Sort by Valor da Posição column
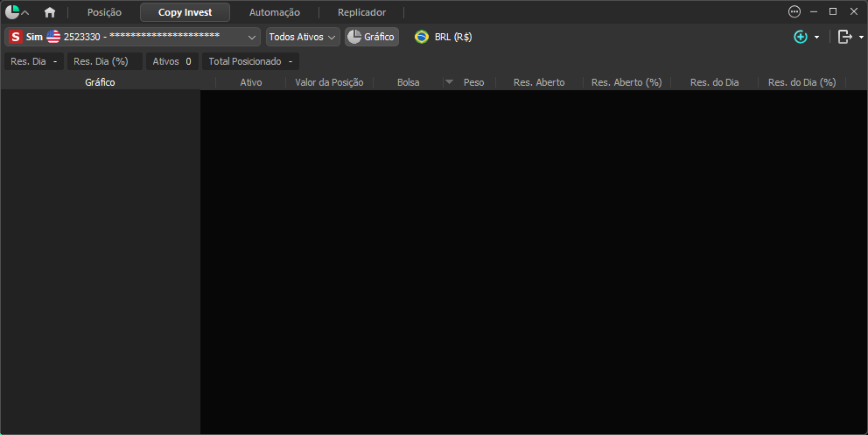The width and height of the screenshot is (868, 435). (x=329, y=82)
